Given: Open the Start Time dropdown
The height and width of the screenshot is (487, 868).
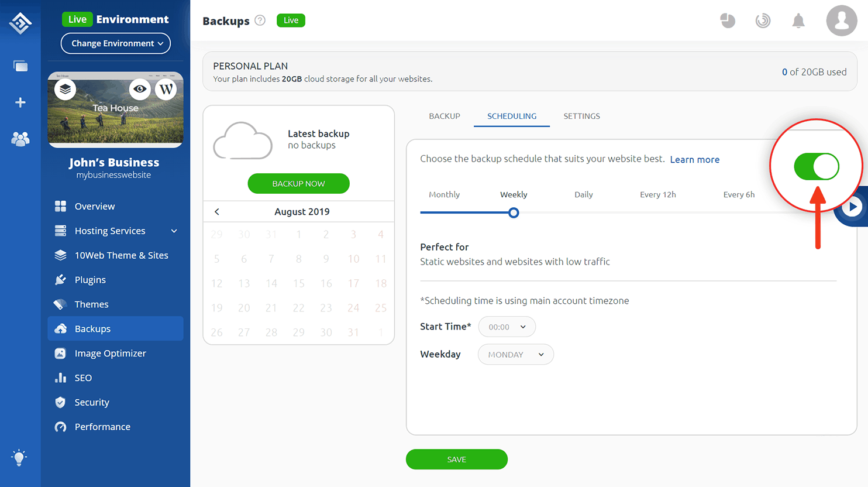Looking at the screenshot, I should pyautogui.click(x=507, y=327).
